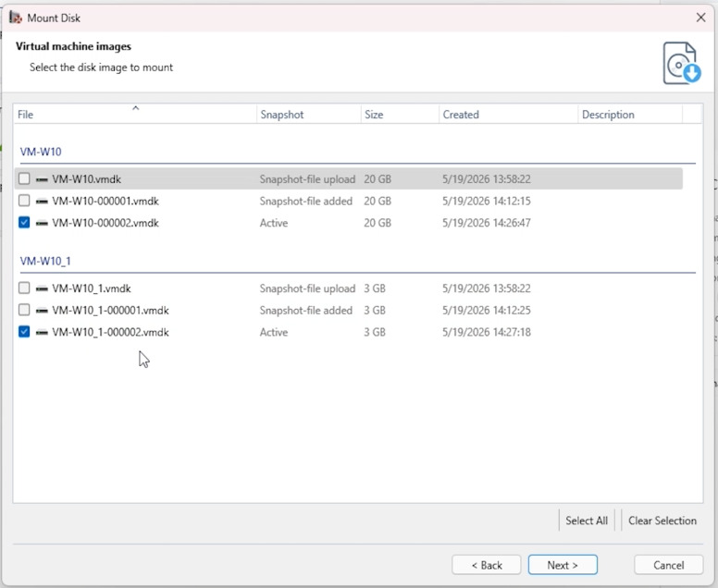Click Snapshot-file upload in VM-W10.vmdk row

(307, 179)
